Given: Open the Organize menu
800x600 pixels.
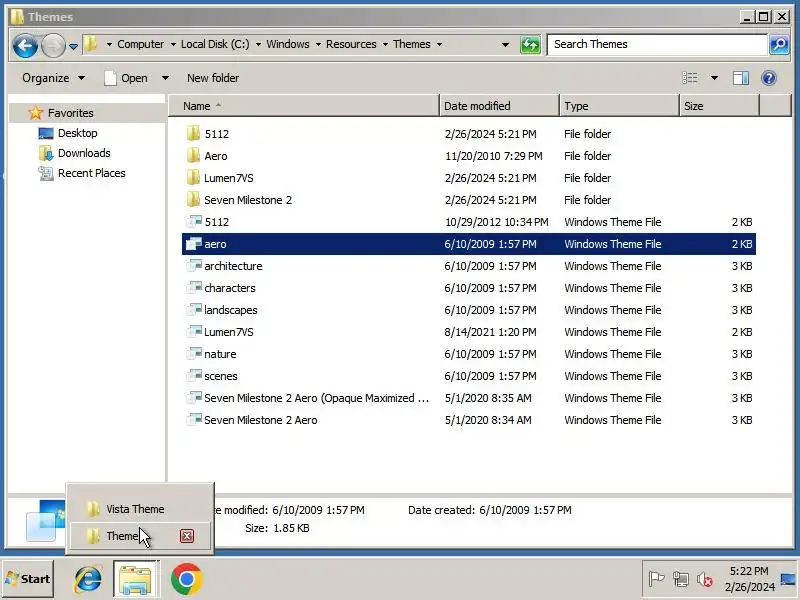Looking at the screenshot, I should [x=53, y=78].
